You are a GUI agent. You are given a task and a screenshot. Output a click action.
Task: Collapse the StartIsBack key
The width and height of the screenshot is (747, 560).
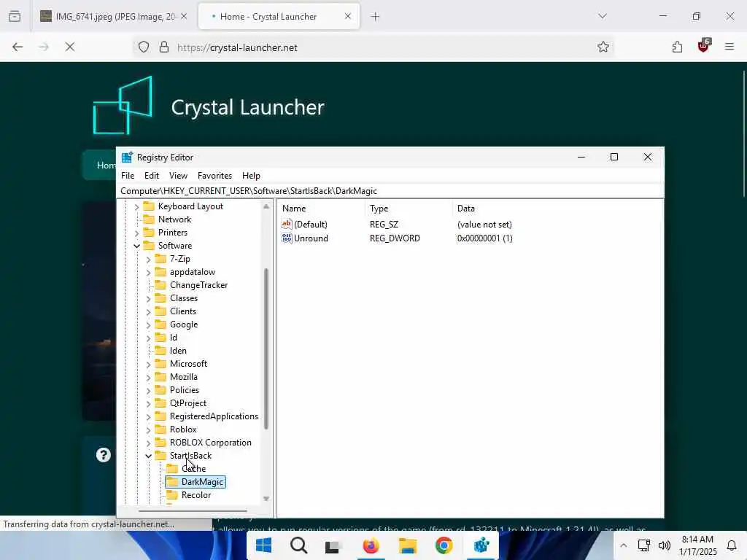[x=148, y=456]
